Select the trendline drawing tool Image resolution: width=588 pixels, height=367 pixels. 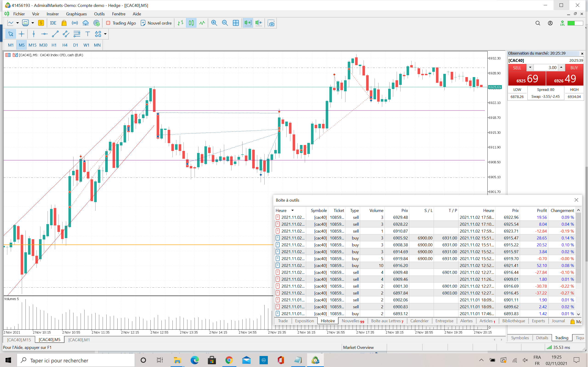coord(55,34)
